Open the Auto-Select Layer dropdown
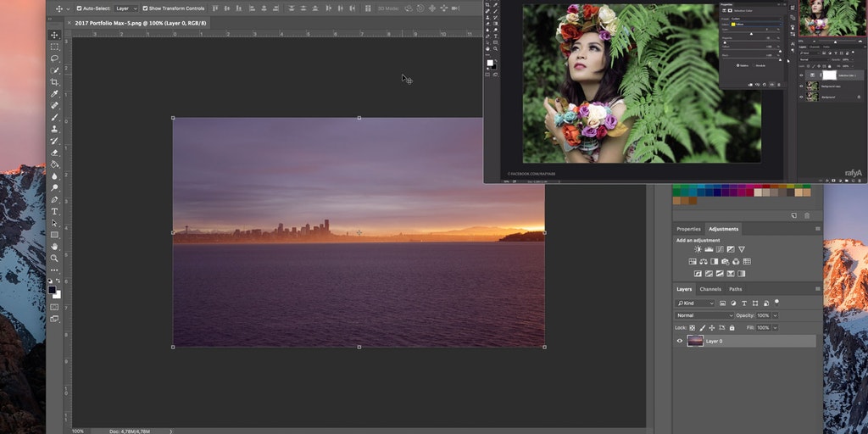The image size is (868, 434). (x=127, y=8)
